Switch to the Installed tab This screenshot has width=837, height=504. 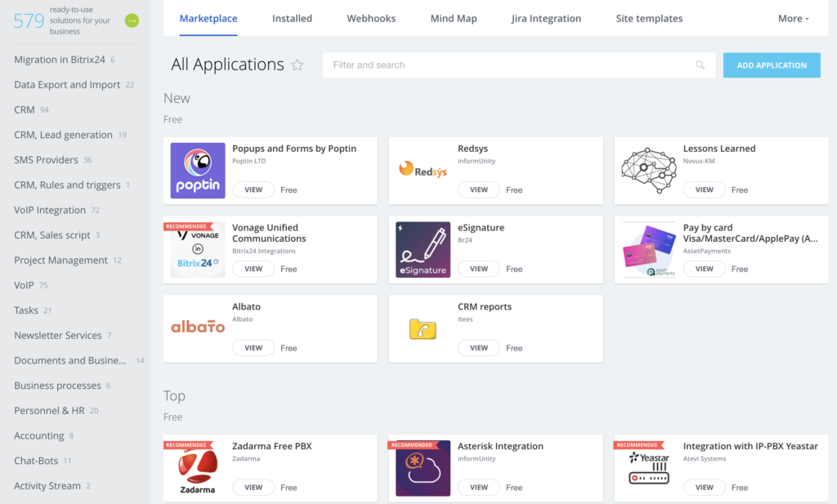click(x=292, y=19)
